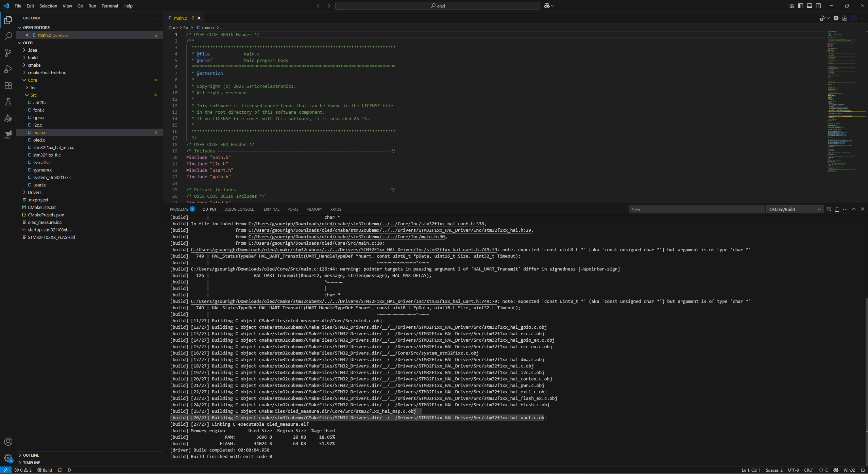Clear the output panel
The height and width of the screenshot is (474, 868).
tap(829, 209)
